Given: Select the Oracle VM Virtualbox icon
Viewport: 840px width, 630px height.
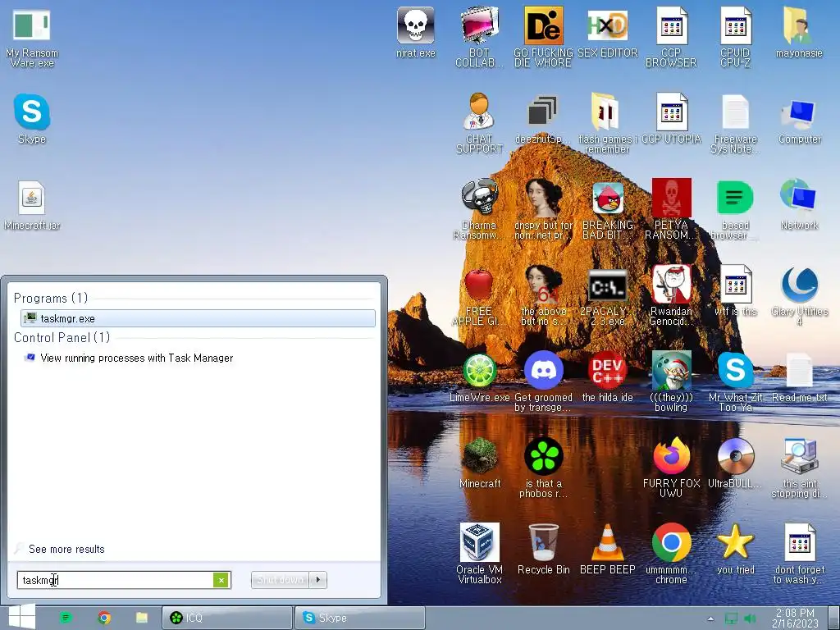Looking at the screenshot, I should coord(479,554).
